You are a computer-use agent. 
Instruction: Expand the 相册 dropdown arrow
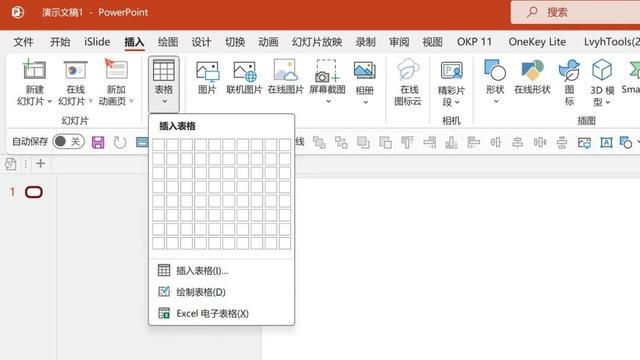point(365,102)
